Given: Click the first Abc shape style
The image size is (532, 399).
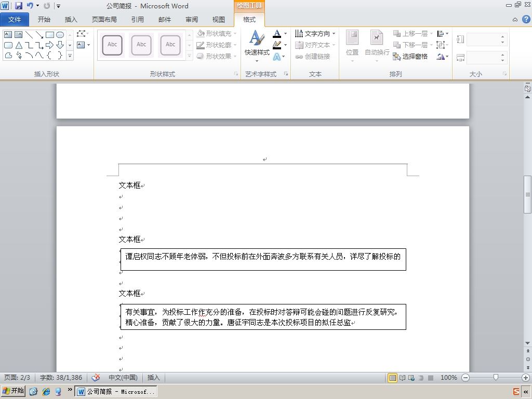Looking at the screenshot, I should 112,45.
